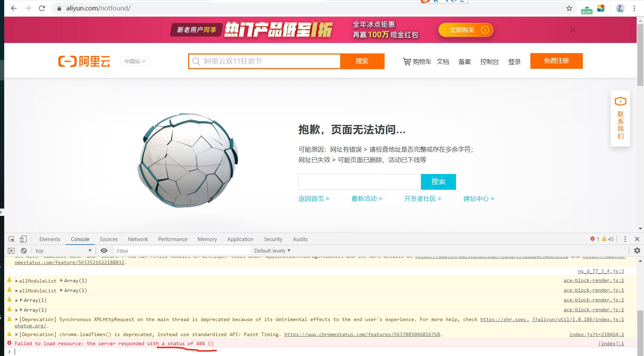This screenshot has width=644, height=356.
Task: Switch to the Network tab
Action: tap(138, 239)
